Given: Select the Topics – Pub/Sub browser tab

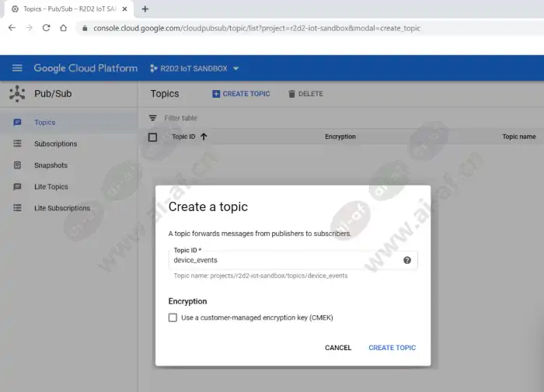Looking at the screenshot, I should (x=69, y=9).
